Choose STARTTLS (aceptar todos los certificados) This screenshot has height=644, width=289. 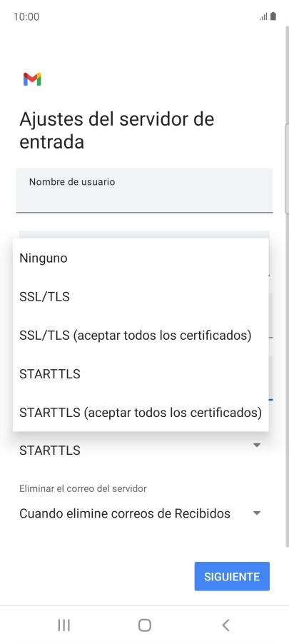(x=141, y=412)
